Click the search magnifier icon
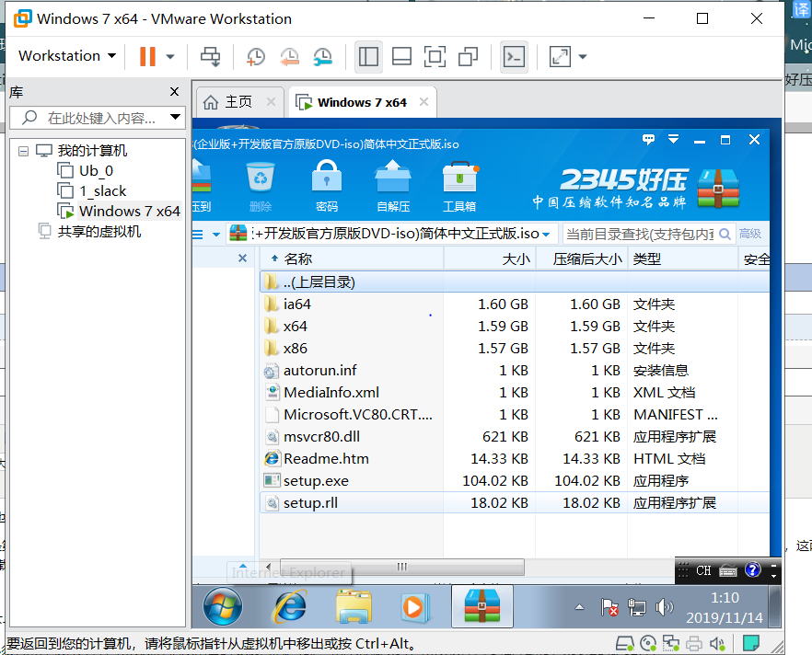Viewport: 812px width, 655px height. pos(725,235)
